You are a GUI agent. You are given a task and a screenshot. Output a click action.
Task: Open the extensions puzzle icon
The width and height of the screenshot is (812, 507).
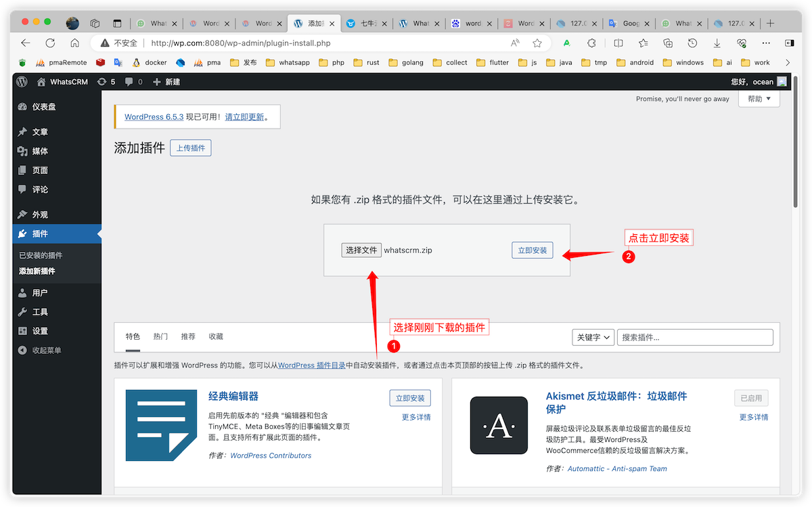[591, 43]
